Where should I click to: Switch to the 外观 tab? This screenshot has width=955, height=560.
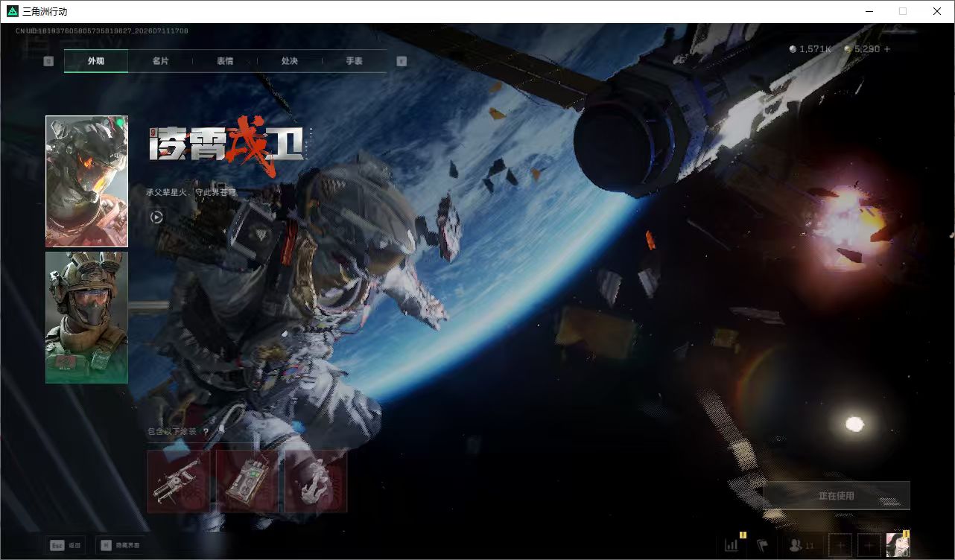pos(96,61)
